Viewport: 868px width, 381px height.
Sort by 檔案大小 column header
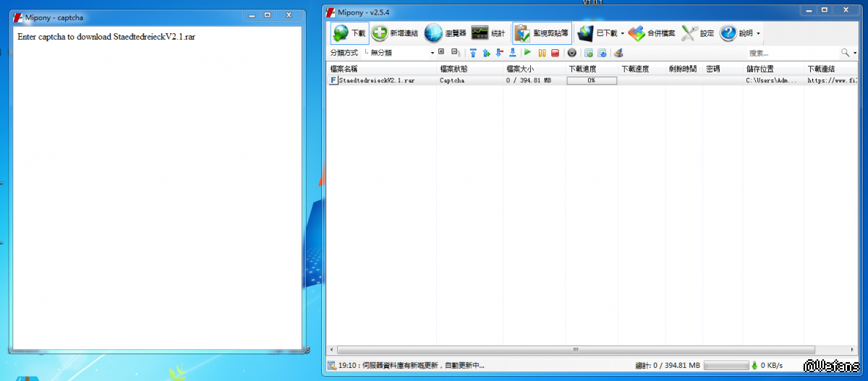click(x=535, y=69)
